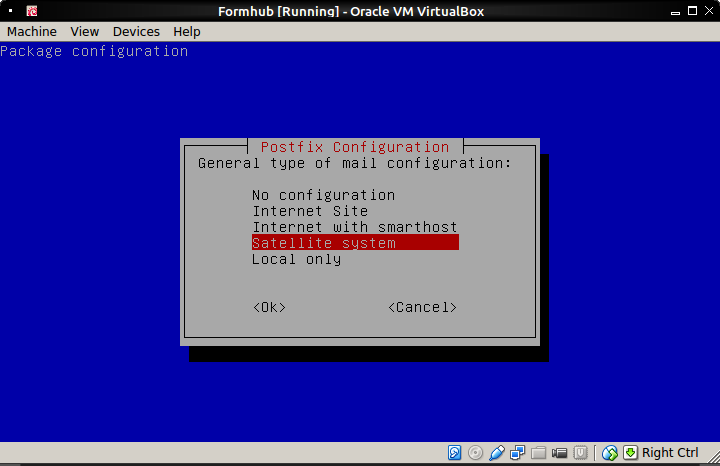Minimize the VirtualBox window
720x466 pixels.
675,11
